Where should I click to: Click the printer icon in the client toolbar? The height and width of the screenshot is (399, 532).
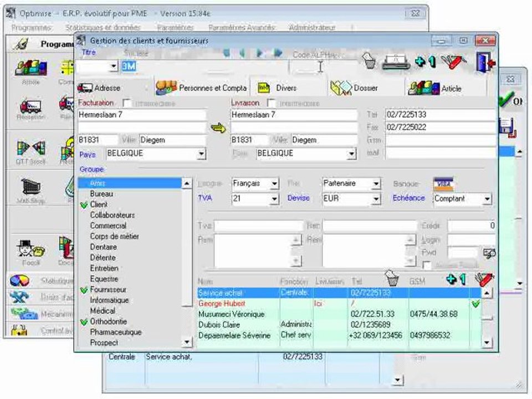point(396,63)
